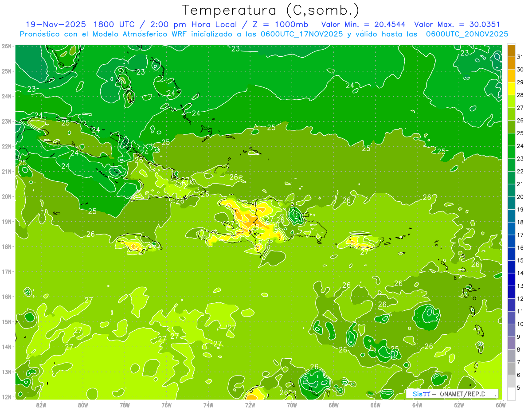The image size is (532, 411).
Task: Click the longitude axis label 76W
Action: coord(166,404)
